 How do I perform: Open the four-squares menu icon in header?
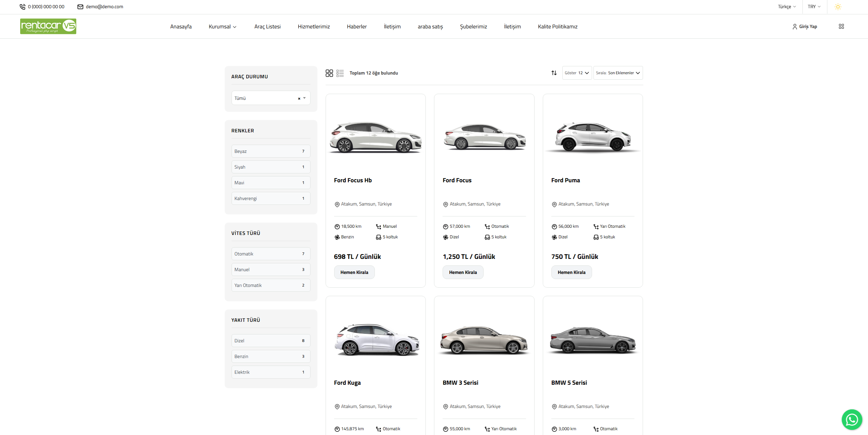tap(841, 27)
